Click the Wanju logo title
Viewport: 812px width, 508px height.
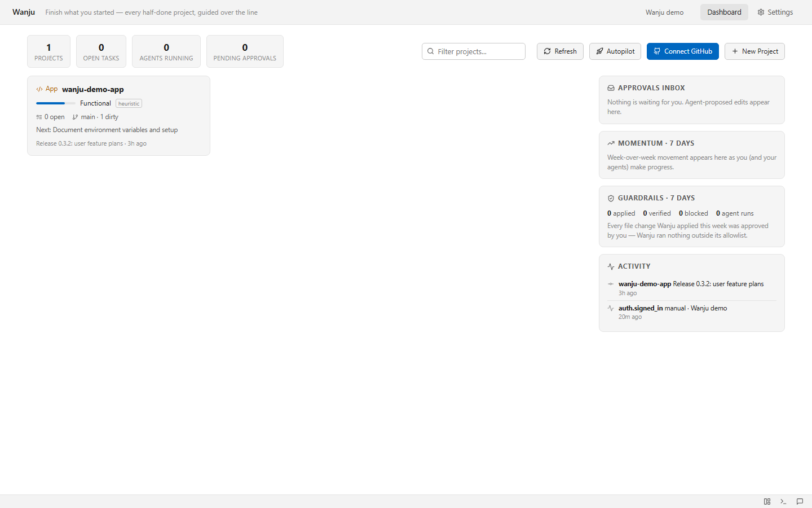click(24, 12)
